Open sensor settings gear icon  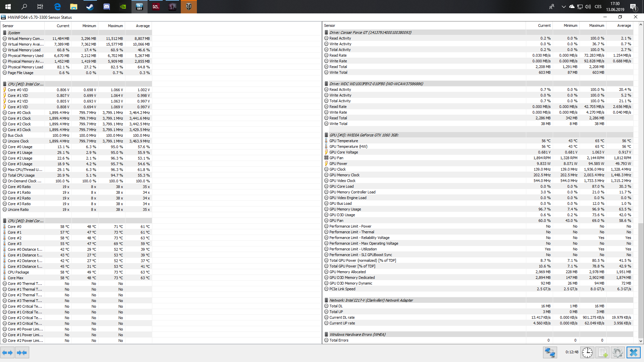(618, 353)
